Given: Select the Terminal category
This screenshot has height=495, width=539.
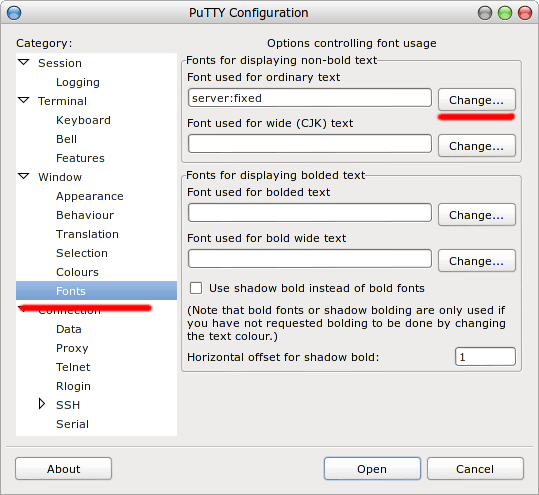Looking at the screenshot, I should (x=62, y=101).
